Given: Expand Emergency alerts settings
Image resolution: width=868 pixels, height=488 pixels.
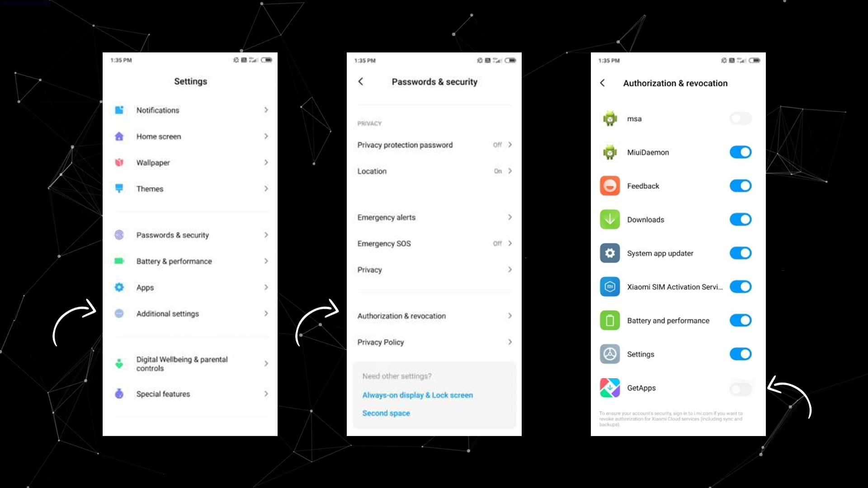Looking at the screenshot, I should point(434,217).
